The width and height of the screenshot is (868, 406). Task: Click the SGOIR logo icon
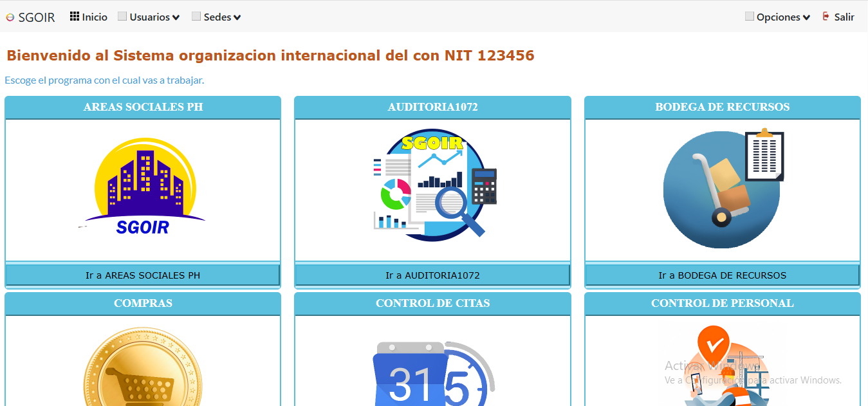9,17
